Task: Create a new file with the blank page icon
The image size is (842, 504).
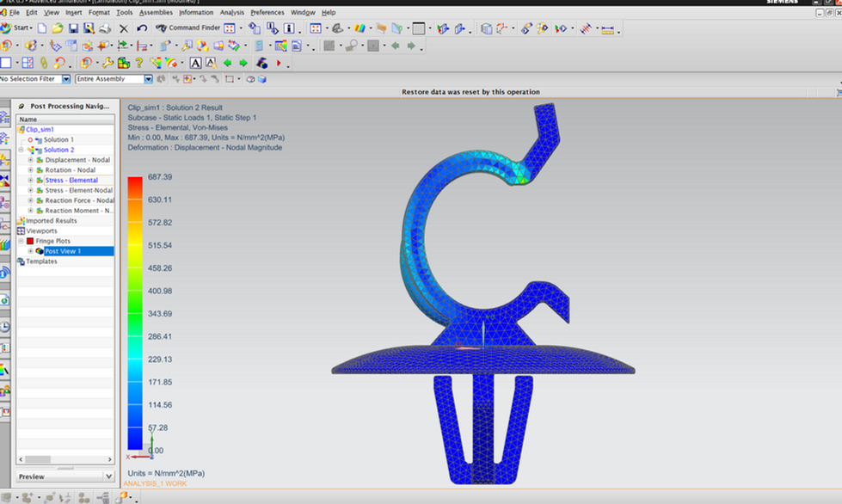Action: tap(41, 28)
